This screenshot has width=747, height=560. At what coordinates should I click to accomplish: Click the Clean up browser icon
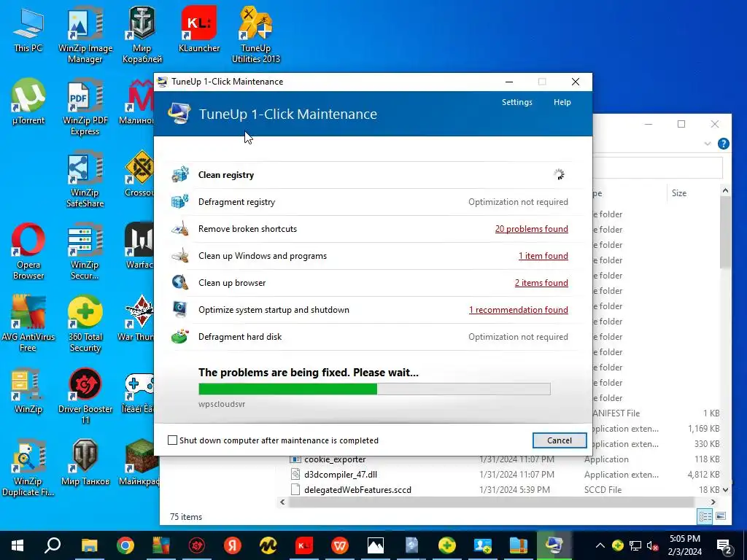(x=180, y=282)
